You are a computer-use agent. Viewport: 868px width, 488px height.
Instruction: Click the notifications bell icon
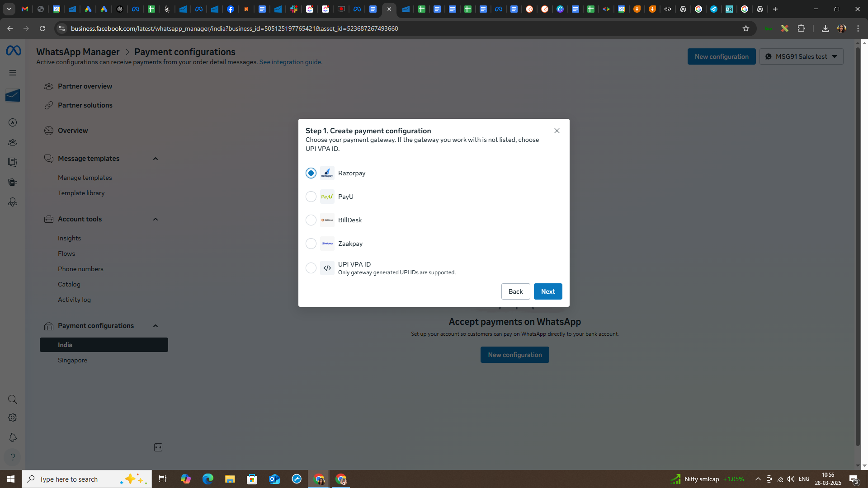pyautogui.click(x=13, y=437)
